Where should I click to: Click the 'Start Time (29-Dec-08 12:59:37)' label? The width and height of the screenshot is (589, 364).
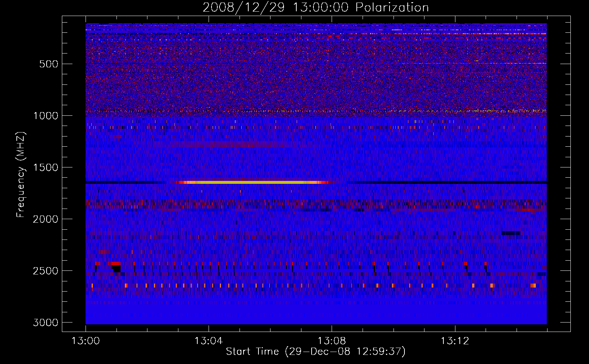coord(316,352)
